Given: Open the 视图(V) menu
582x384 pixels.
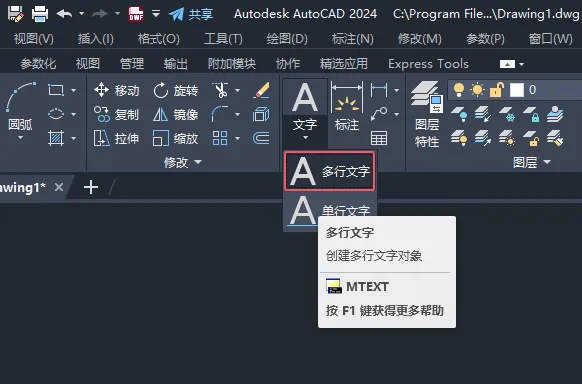Looking at the screenshot, I should tap(34, 39).
